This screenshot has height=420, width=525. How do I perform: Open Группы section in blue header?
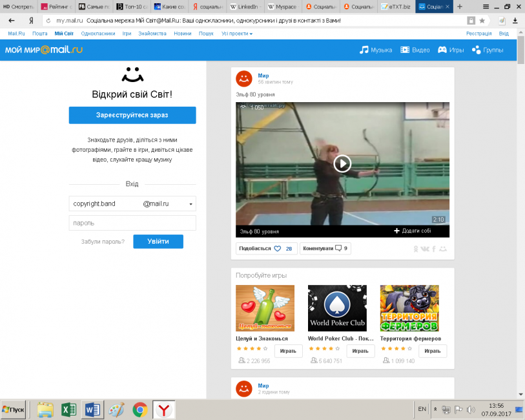click(488, 50)
